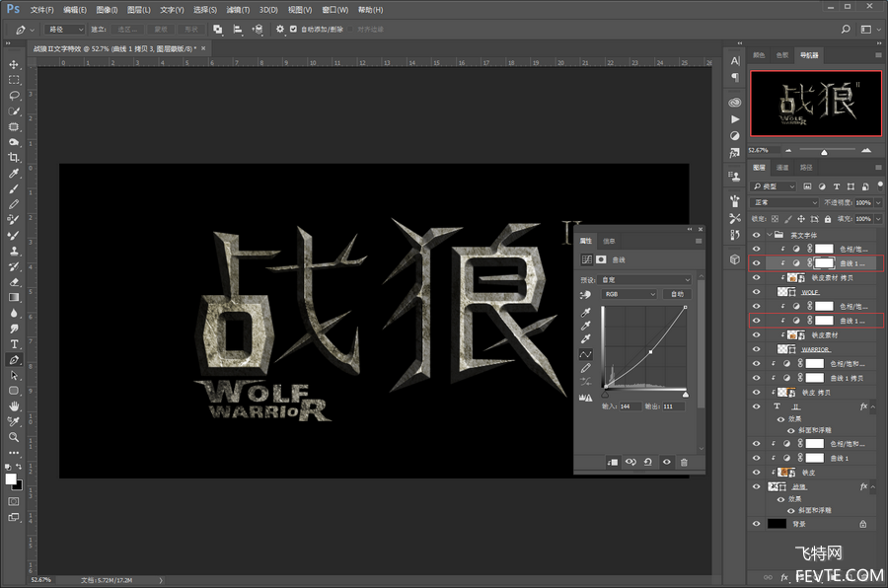Toggle the layer filter on/off switch
This screenshot has height=588, width=888.
point(879,184)
